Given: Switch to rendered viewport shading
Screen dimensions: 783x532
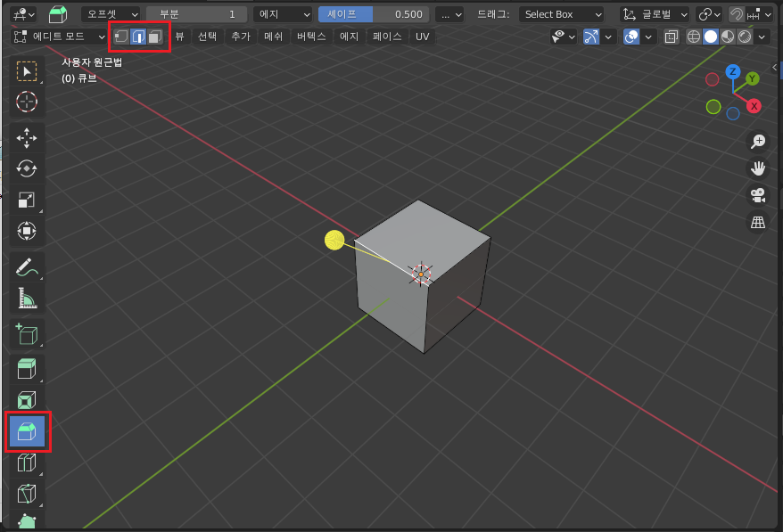Looking at the screenshot, I should tap(745, 37).
